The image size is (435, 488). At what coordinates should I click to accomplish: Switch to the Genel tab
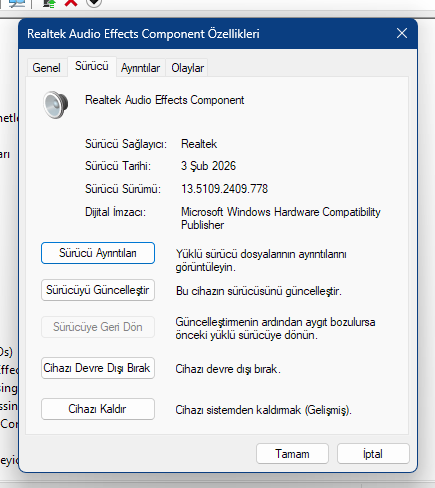46,68
